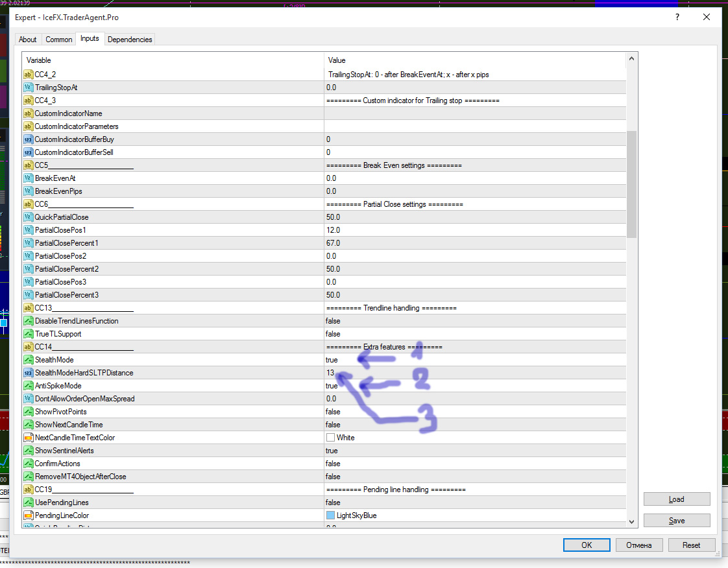Switch to the Common tab
Viewport: 728px width, 568px height.
(x=58, y=40)
